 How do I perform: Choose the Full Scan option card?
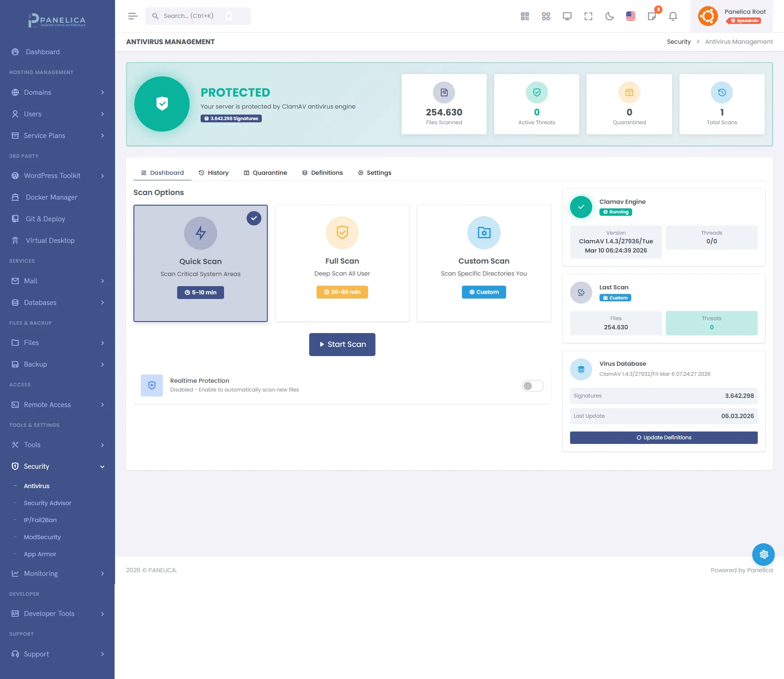[x=342, y=263]
